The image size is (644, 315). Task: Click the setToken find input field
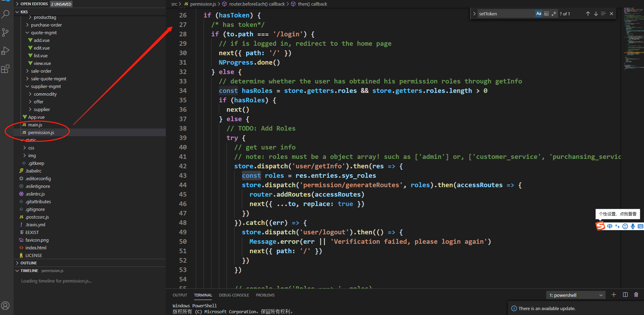click(506, 14)
